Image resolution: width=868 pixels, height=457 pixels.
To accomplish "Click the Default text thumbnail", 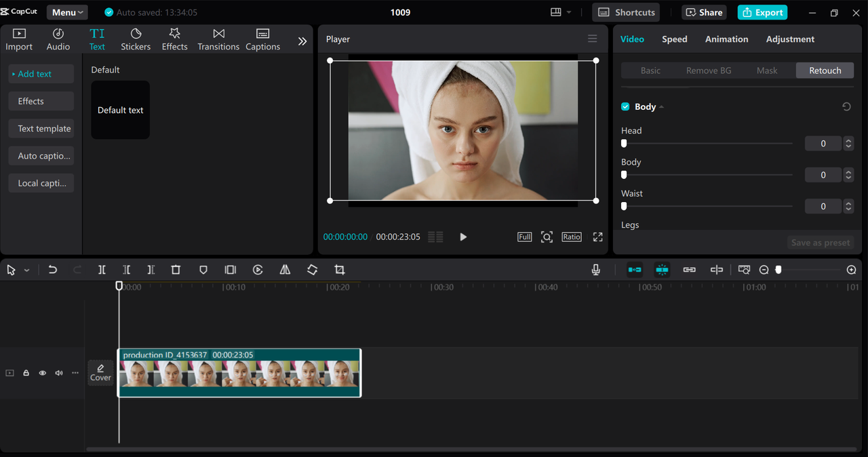I will 121,110.
